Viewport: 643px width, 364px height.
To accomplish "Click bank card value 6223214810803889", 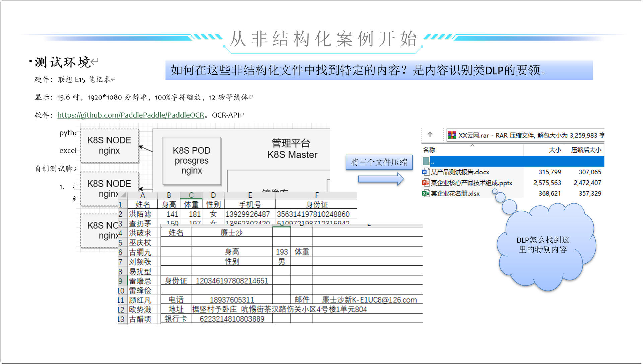I will click(x=232, y=319).
